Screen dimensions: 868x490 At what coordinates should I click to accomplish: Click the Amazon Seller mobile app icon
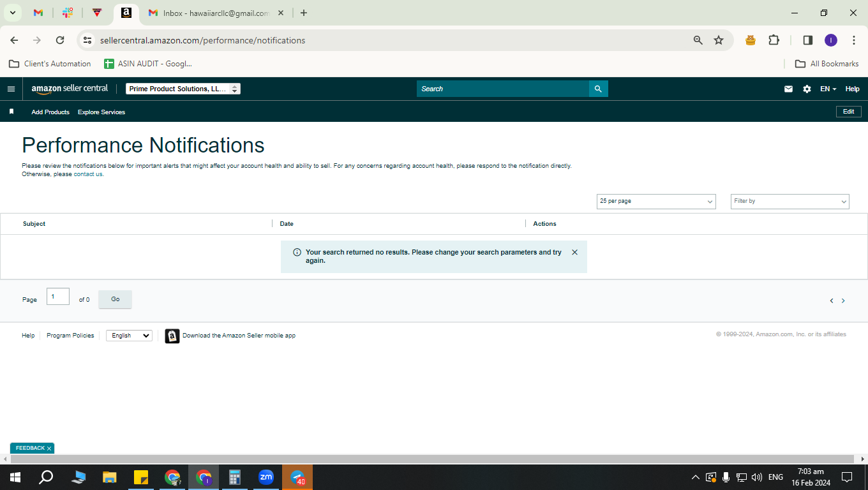click(172, 336)
